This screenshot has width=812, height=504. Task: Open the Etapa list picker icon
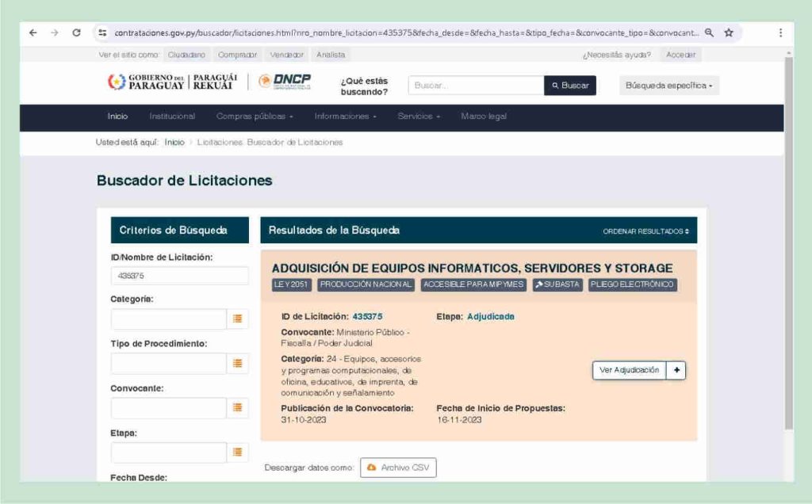pyautogui.click(x=238, y=452)
